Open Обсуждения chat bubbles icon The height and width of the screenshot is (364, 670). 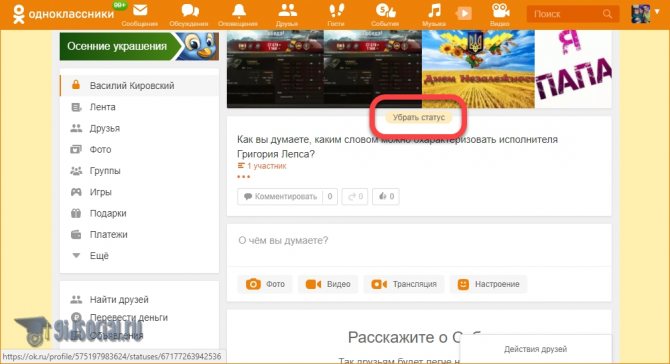[x=189, y=10]
